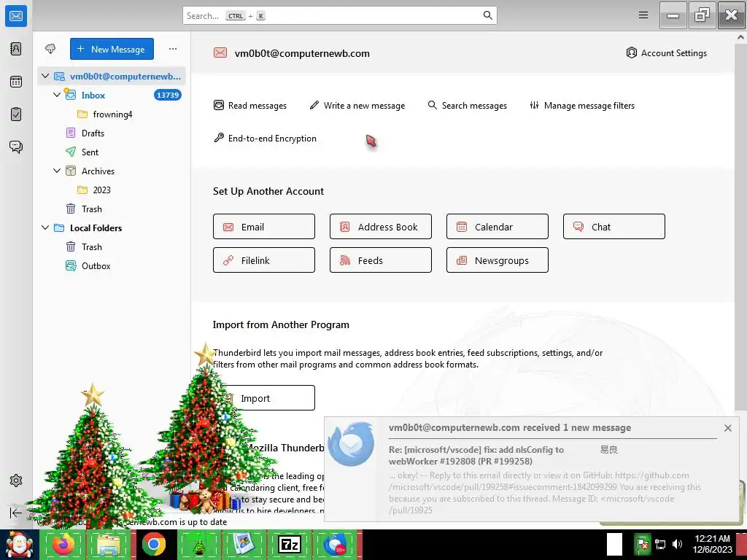Viewport: 747px width, 560px height.
Task: Collapse the Inbox folder
Action: tap(57, 95)
